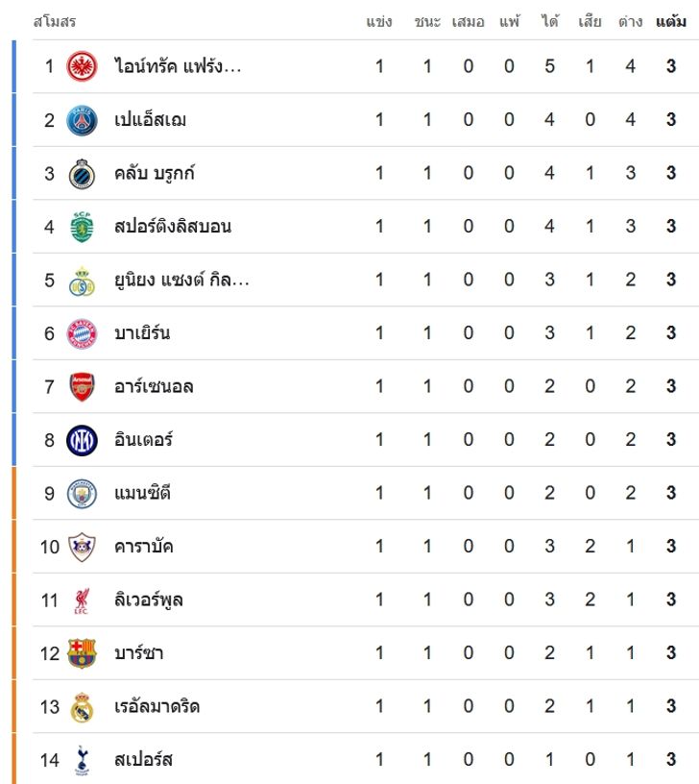
Task: Click the Inter Milan crest icon
Action: 82,440
